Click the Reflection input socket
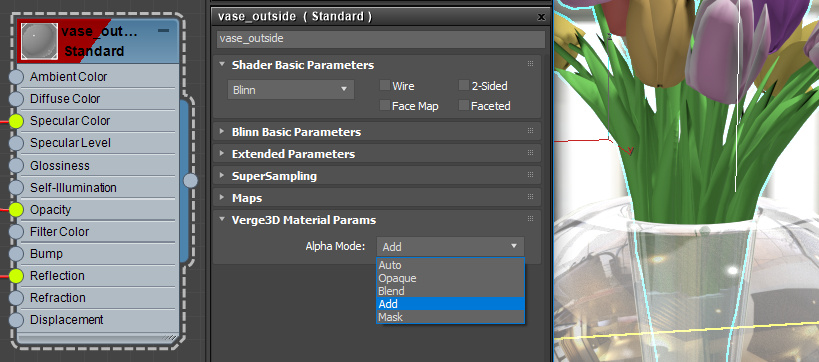This screenshot has width=819, height=362. click(x=17, y=276)
